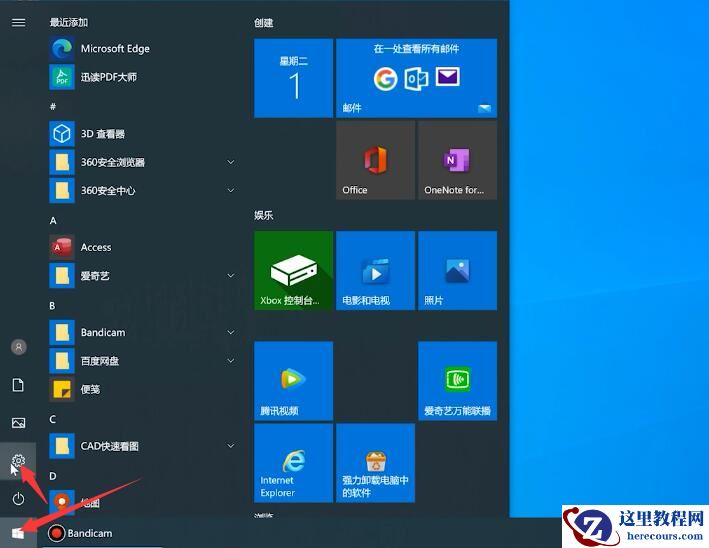Expand the 百度网盘 folder chevron
Screen dimensions: 709x548
tap(231, 361)
